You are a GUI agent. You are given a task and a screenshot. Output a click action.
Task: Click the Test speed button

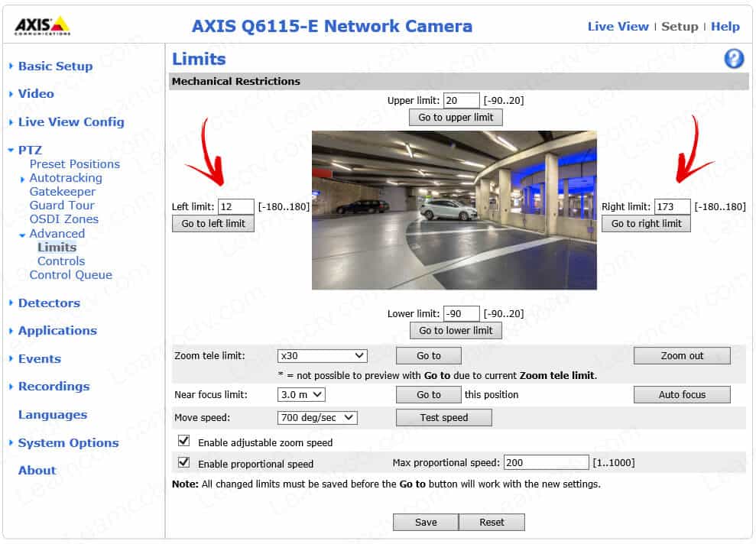pos(443,417)
